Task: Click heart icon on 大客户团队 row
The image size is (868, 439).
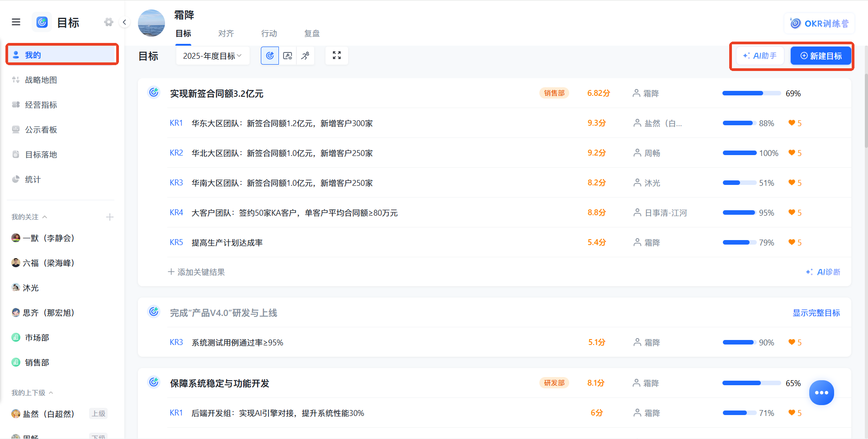Action: [x=792, y=212]
